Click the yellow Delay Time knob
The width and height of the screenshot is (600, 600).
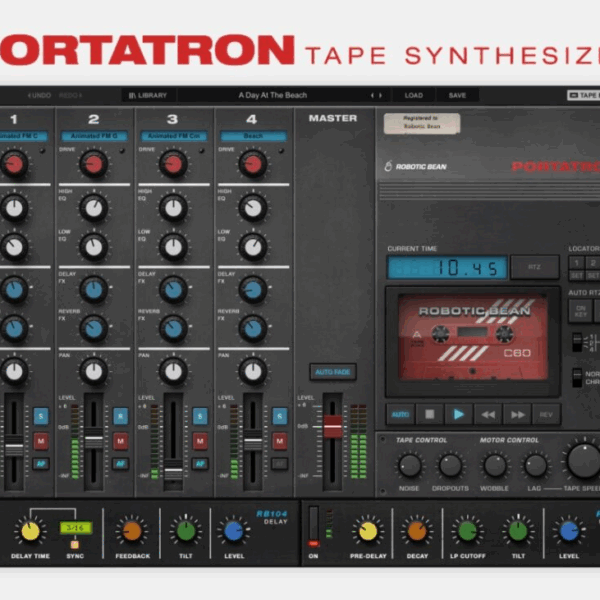[30, 531]
